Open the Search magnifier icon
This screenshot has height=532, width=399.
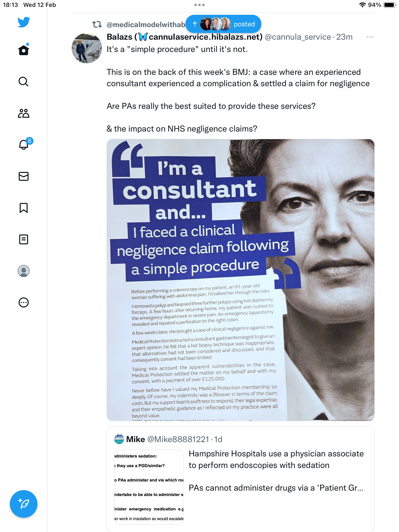(x=24, y=82)
